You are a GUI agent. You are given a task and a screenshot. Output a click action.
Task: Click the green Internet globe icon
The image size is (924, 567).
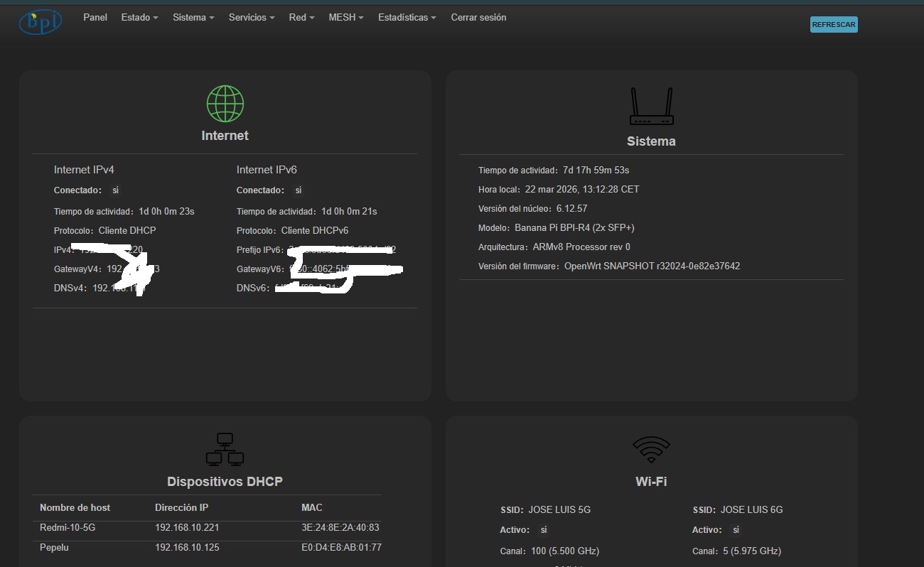[225, 104]
